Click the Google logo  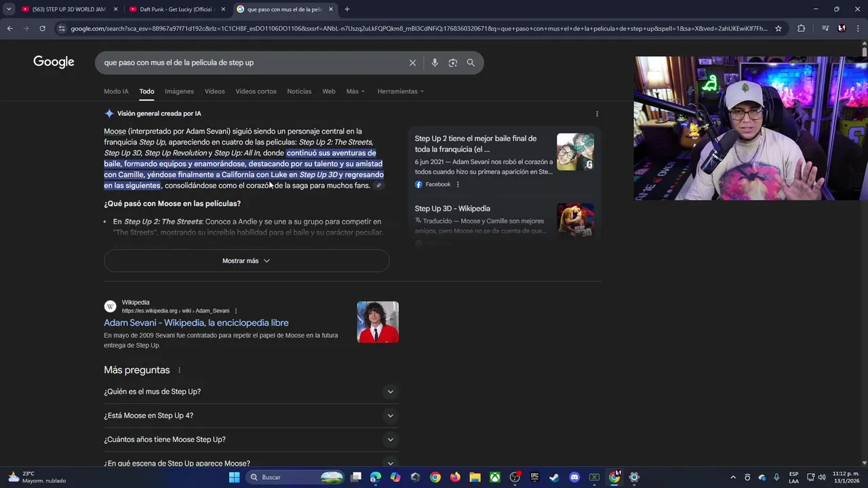coord(54,62)
